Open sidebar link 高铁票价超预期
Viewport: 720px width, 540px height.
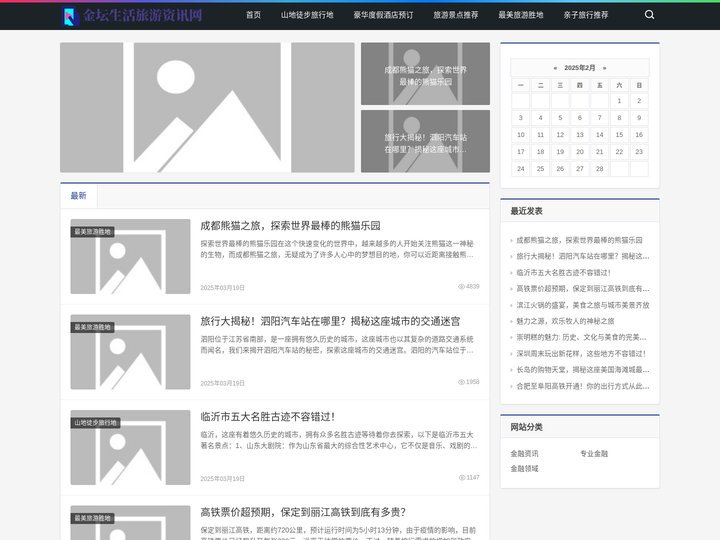583,289
